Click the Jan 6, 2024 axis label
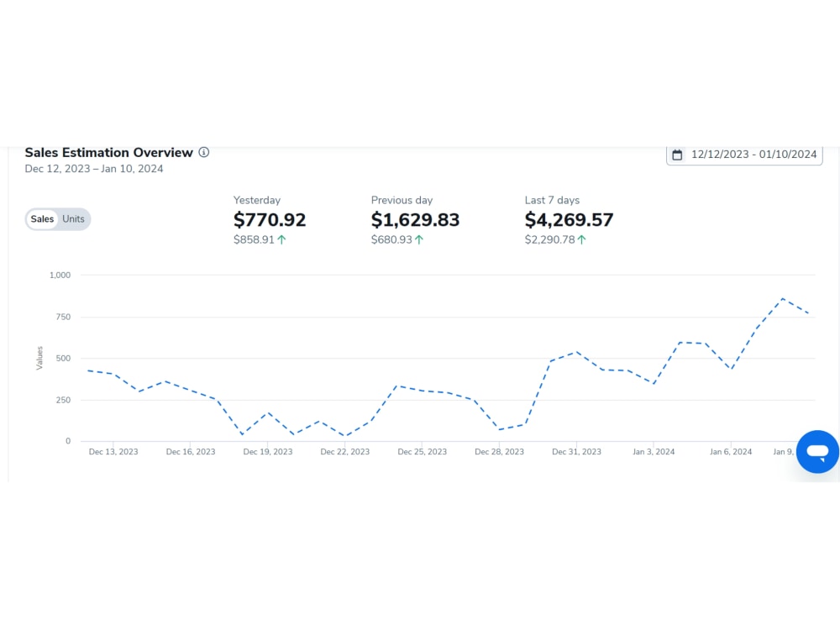Image resolution: width=840 pixels, height=630 pixels. pos(731,452)
